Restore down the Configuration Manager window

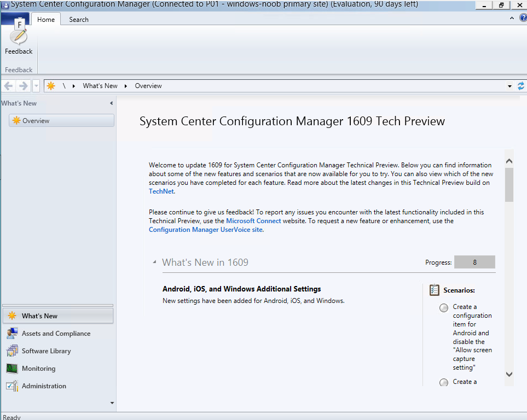(x=501, y=5)
